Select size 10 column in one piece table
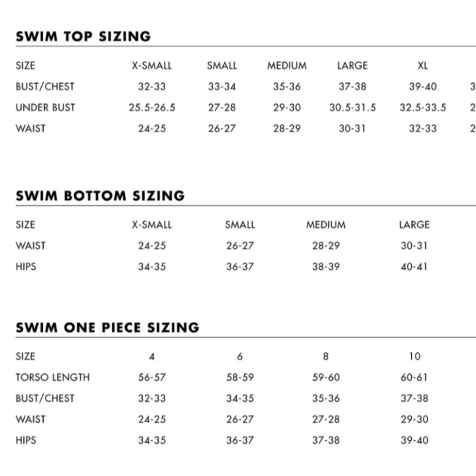The image size is (476, 476). [x=415, y=357]
